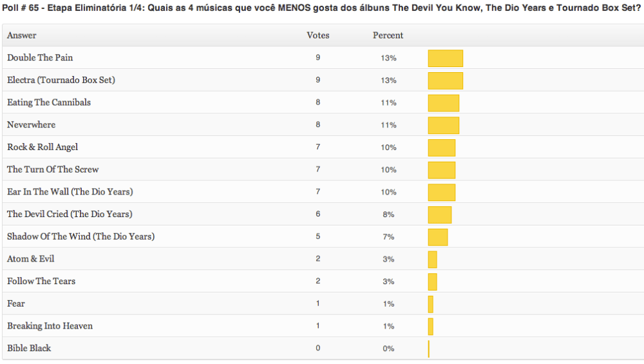Click the yellow bar for Neverwhere

[443, 125]
